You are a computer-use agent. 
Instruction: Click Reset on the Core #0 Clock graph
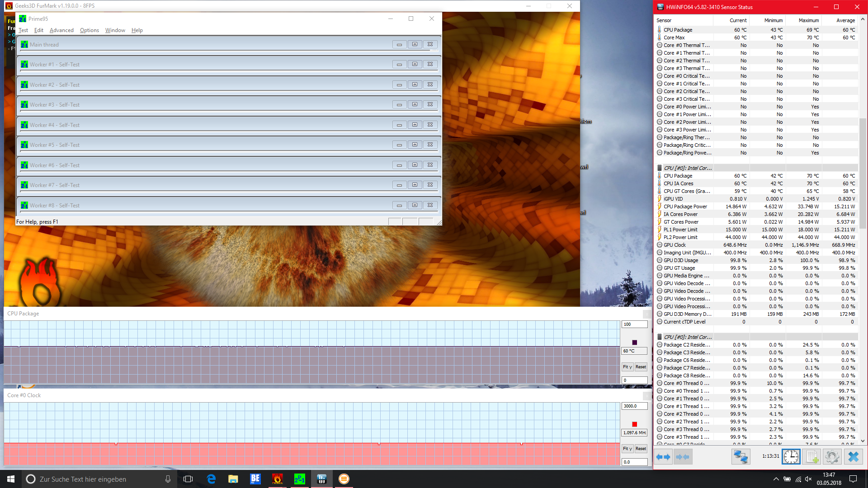click(x=641, y=449)
